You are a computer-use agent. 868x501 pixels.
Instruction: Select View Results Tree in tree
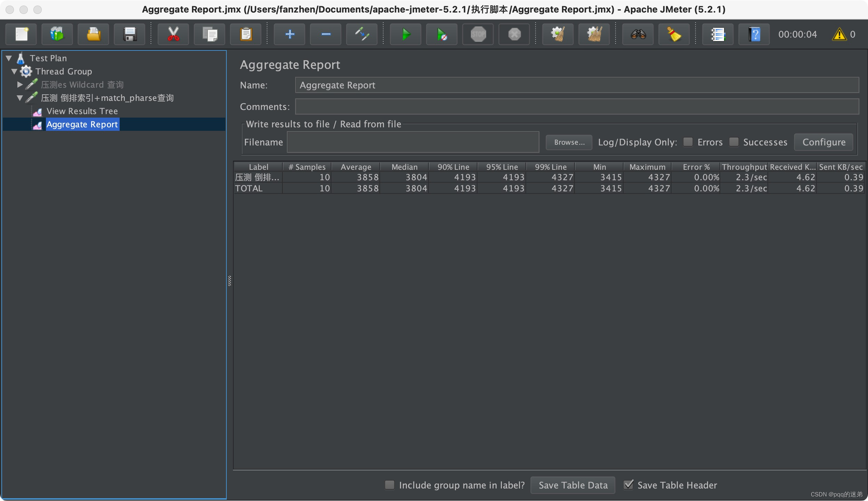82,111
